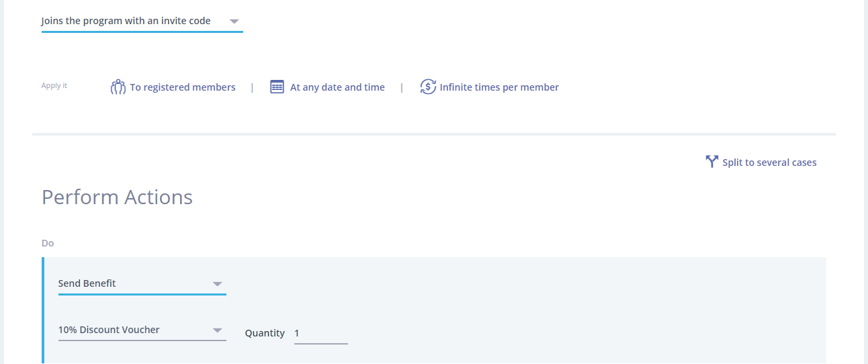This screenshot has width=868, height=364.
Task: Choose 'At any date and time' setting
Action: click(337, 87)
